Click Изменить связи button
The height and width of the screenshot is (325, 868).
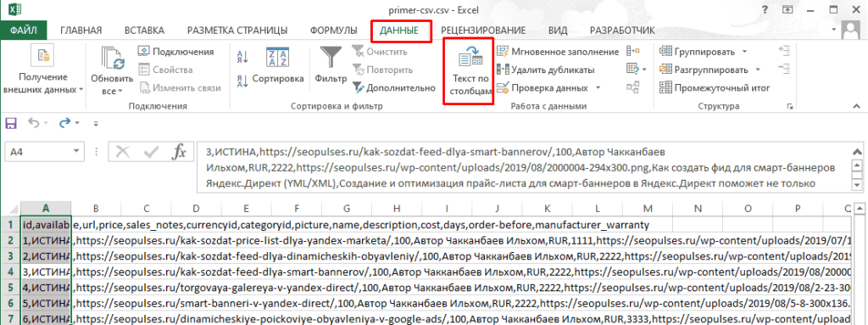pos(180,87)
